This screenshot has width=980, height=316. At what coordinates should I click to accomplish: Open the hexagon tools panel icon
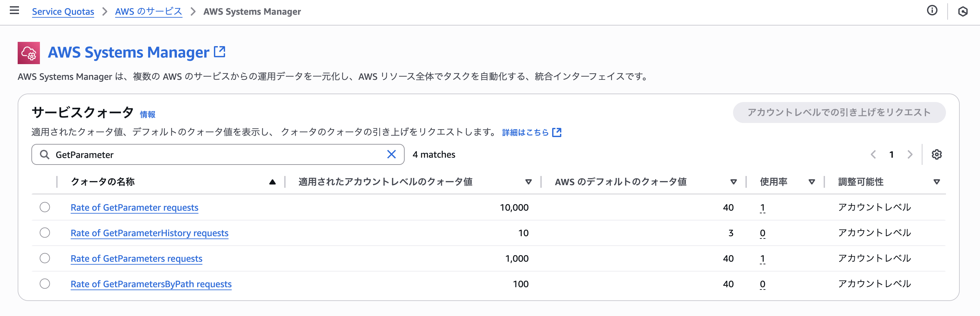[x=962, y=11]
